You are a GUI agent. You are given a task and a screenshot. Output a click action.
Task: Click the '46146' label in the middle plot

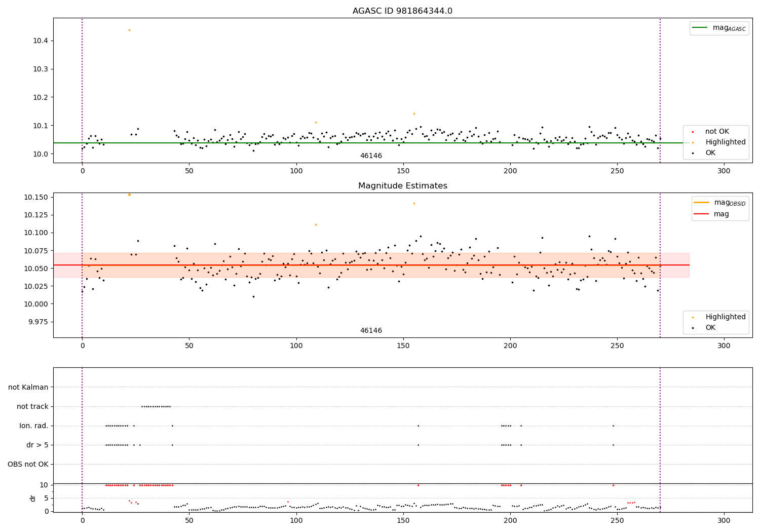tap(371, 331)
